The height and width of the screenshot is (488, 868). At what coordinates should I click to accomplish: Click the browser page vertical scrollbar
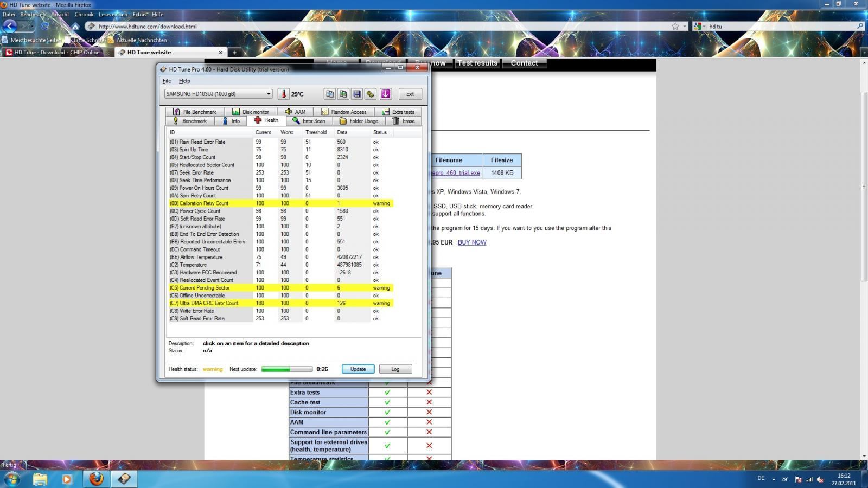(864, 187)
